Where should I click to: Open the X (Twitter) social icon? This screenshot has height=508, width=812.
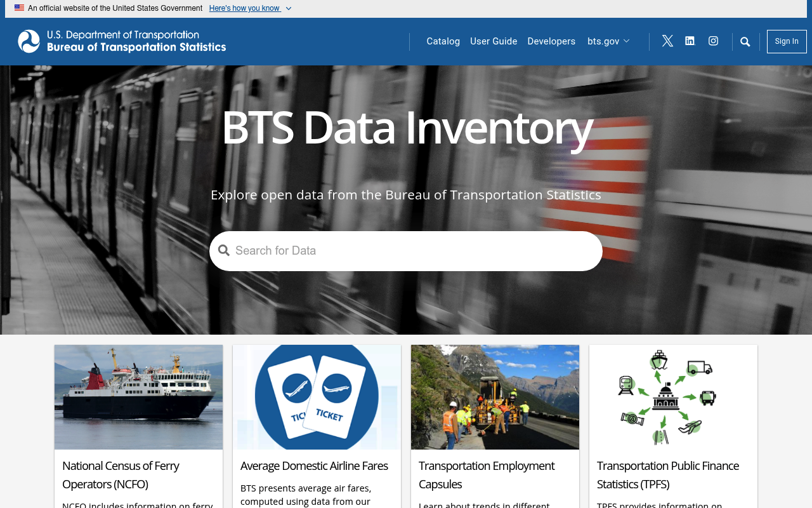(x=667, y=41)
